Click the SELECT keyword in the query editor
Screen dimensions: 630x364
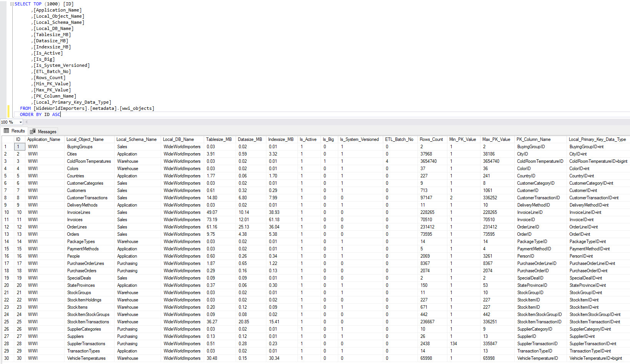click(x=23, y=4)
